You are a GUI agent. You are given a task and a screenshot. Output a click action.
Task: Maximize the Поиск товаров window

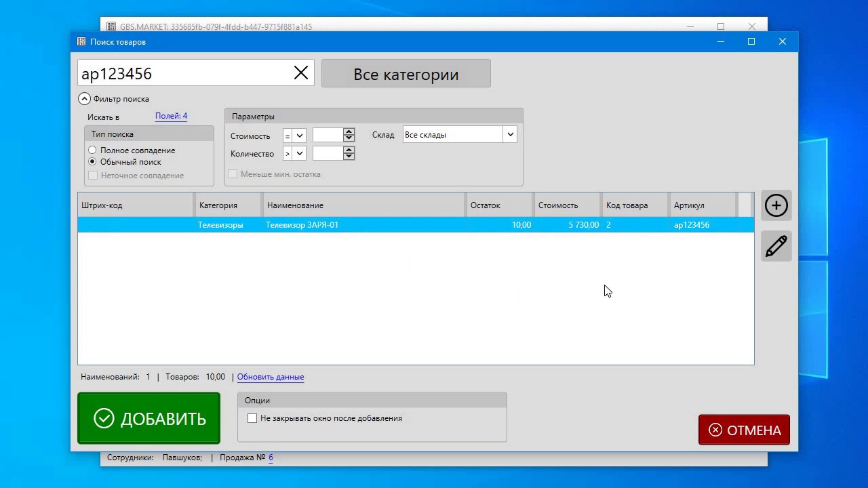(751, 42)
